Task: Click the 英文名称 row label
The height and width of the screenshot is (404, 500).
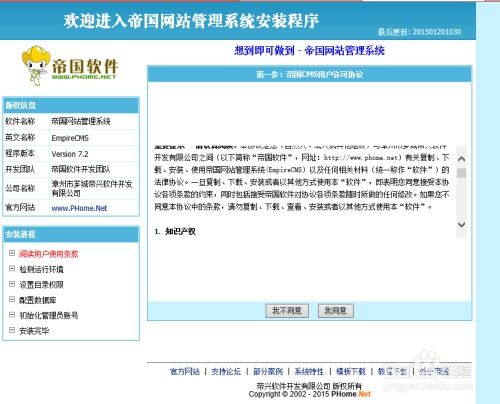Action: click(x=20, y=137)
